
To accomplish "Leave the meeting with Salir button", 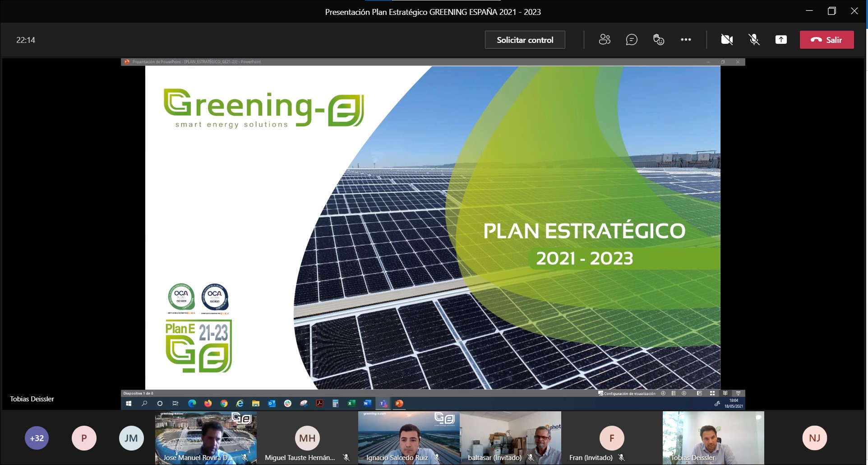I will point(826,40).
